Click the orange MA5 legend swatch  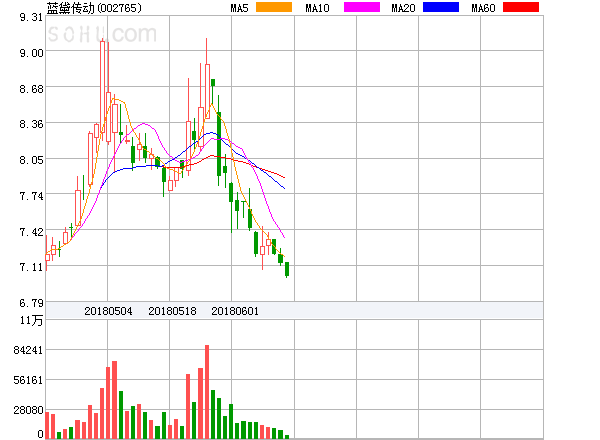point(274,7)
